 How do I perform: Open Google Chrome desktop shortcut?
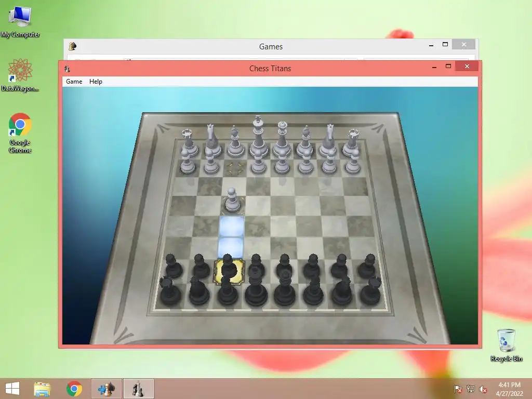coord(20,133)
